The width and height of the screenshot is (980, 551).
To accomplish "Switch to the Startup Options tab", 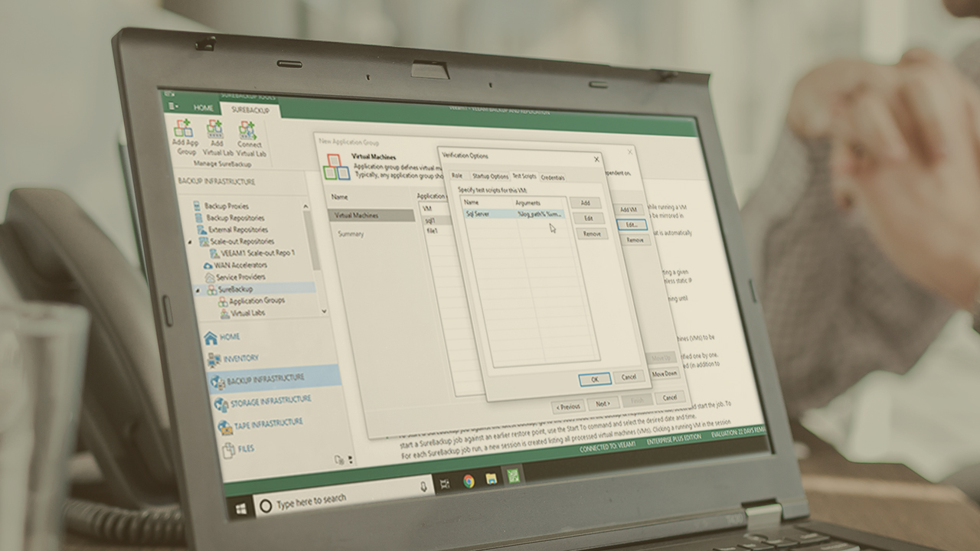I will [490, 176].
